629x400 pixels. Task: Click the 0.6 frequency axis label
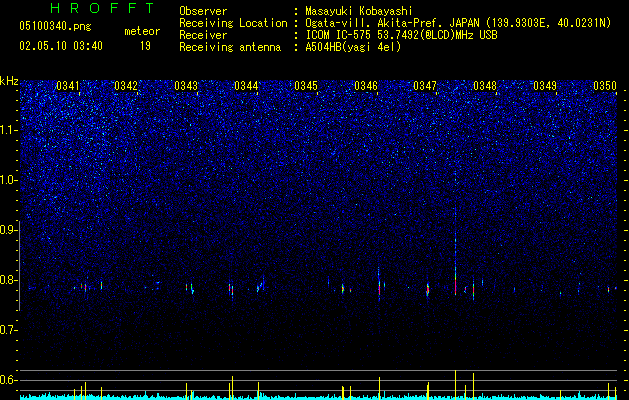pyautogui.click(x=8, y=380)
